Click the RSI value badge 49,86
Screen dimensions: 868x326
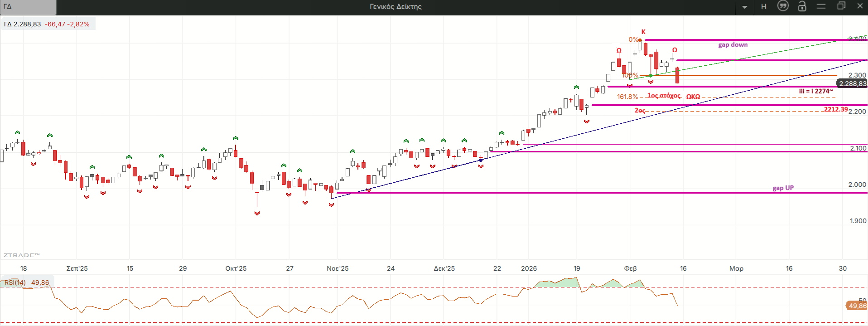pyautogui.click(x=857, y=306)
